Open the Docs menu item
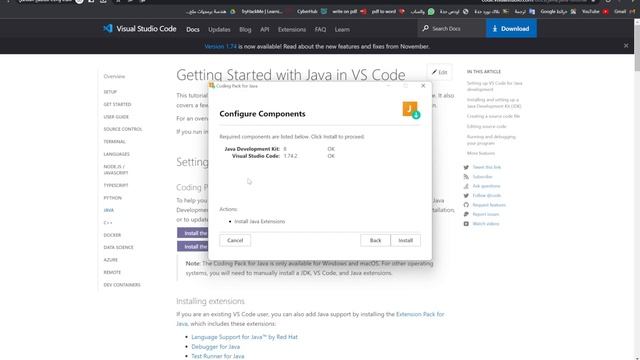 coord(193,29)
